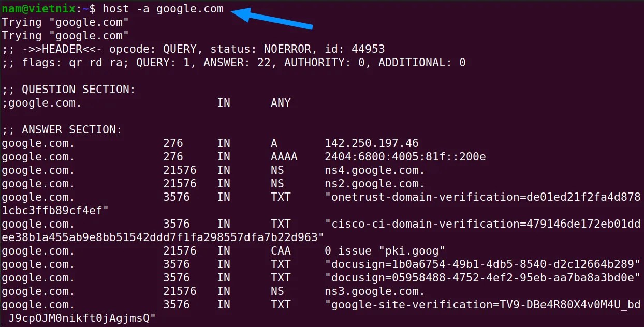Click the IPv6 address 2404:6800:4005:81f::200e
644x327 pixels.
pyautogui.click(x=405, y=157)
